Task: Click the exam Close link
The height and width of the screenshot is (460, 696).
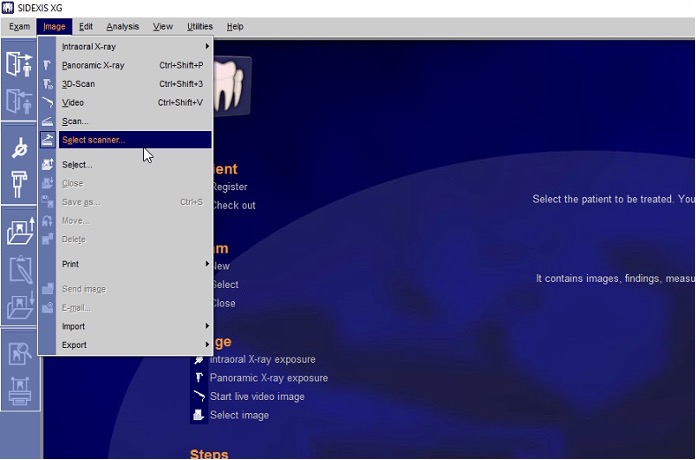Action: [224, 303]
